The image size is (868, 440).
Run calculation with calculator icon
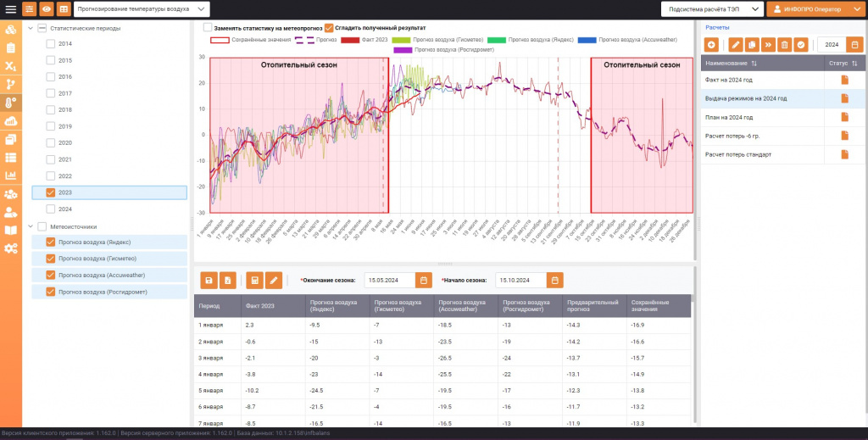(254, 281)
